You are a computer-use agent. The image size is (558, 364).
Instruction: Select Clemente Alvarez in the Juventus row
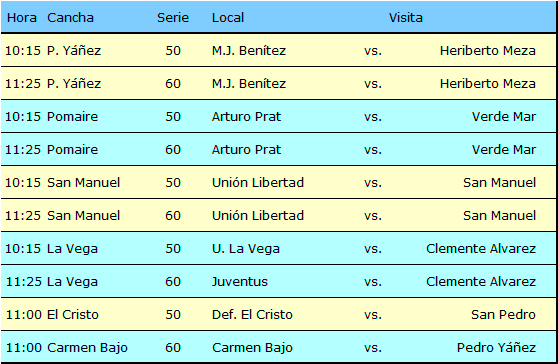coord(481,281)
